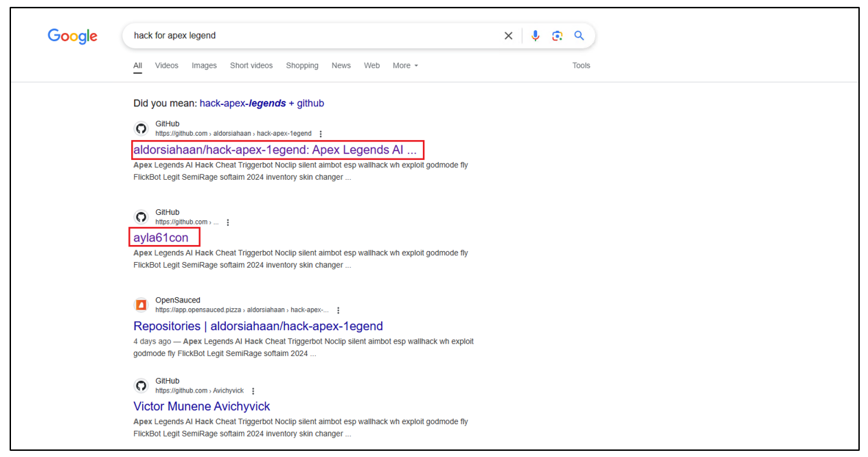Expand the More search filters dropdown
This screenshot has width=868, height=457.
click(x=405, y=66)
